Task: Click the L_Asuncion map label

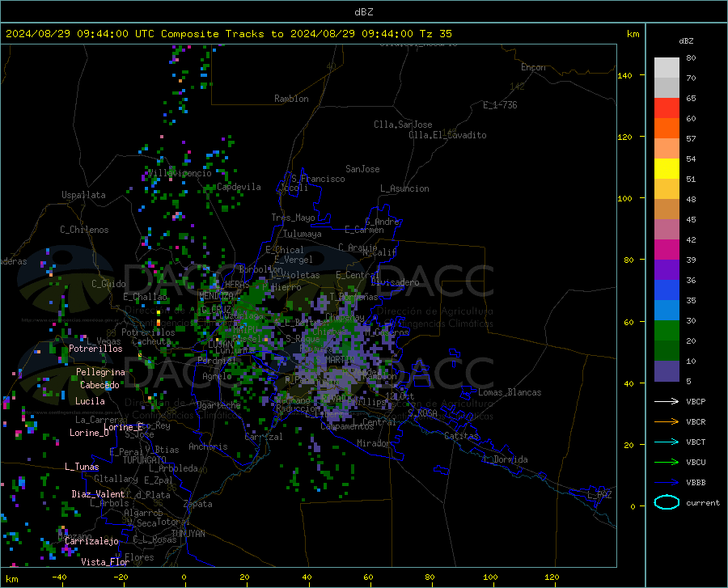Action: 404,188
